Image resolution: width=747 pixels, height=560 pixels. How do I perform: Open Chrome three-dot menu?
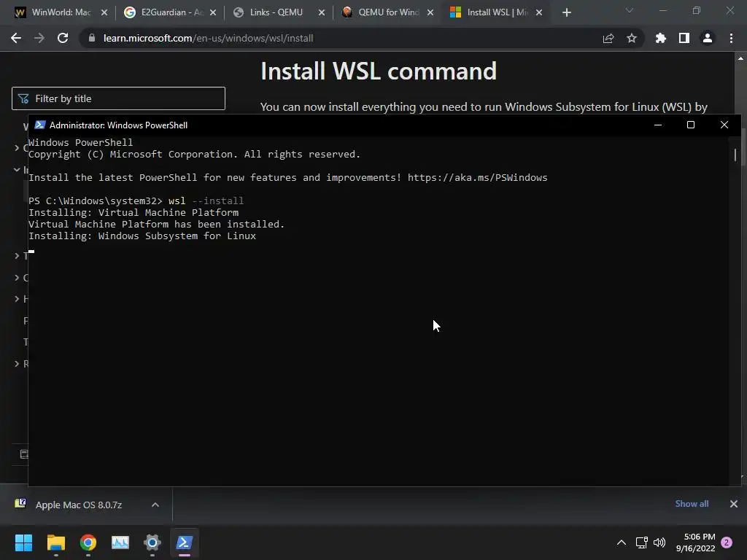731,38
